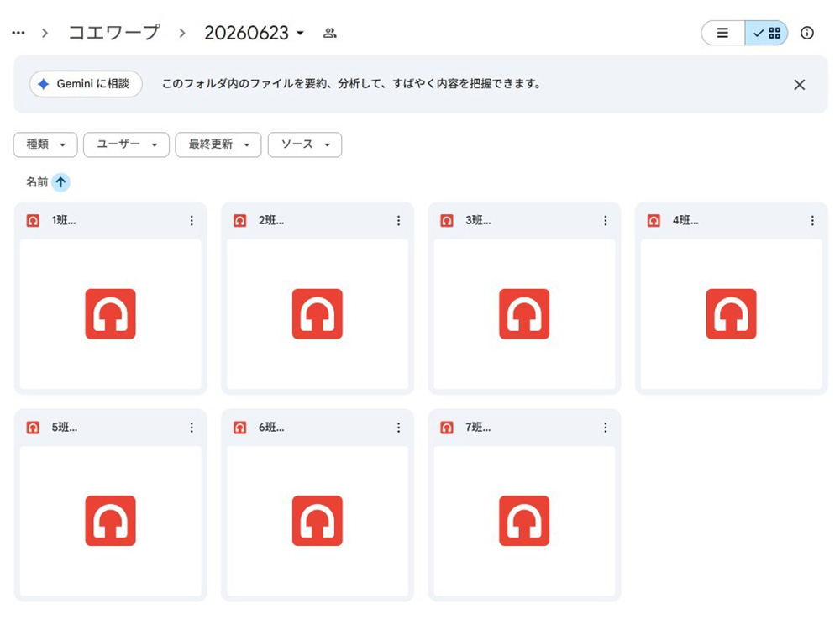Open more options for the 1班 file
The width and height of the screenshot is (840, 630).
coord(192,221)
